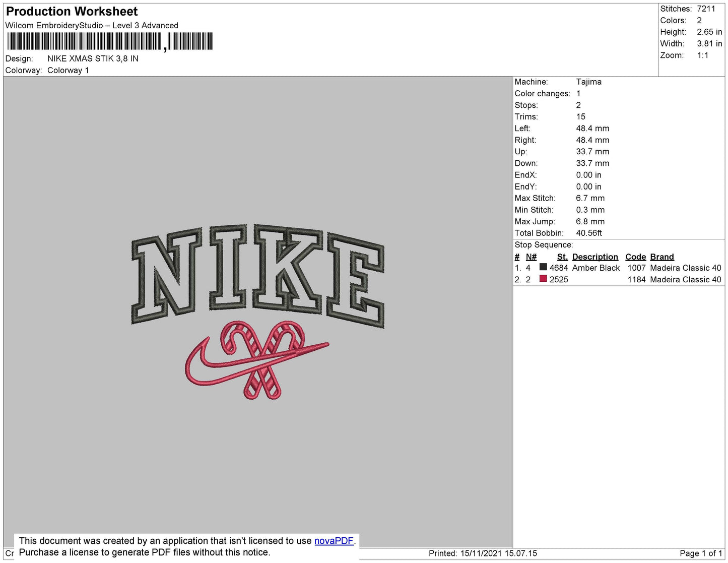Viewport: 728px width, 563px height.
Task: Select the 'Amber Black' description cell
Action: click(596, 268)
